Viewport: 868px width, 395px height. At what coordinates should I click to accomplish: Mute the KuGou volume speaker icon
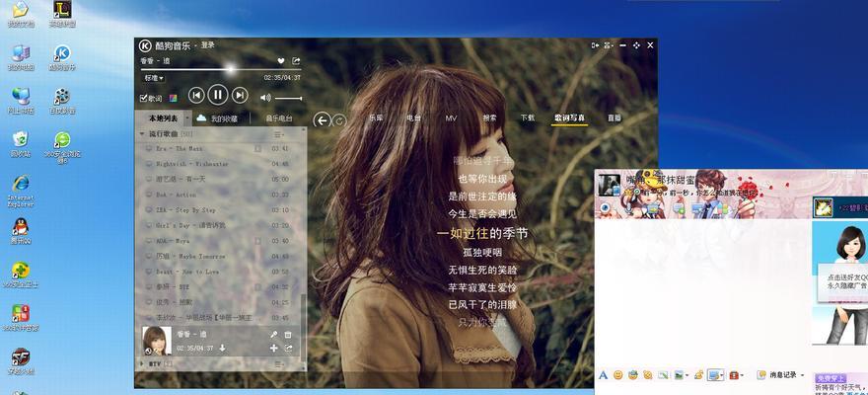(x=265, y=98)
